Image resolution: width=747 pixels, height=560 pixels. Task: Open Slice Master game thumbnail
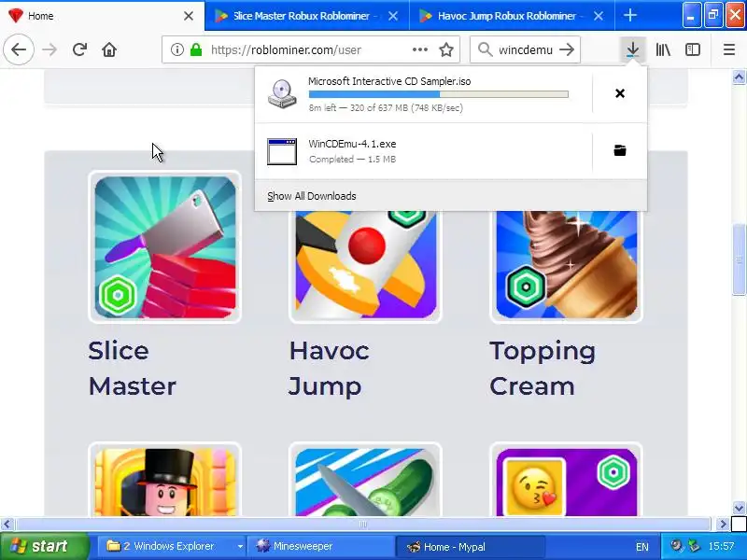point(165,246)
